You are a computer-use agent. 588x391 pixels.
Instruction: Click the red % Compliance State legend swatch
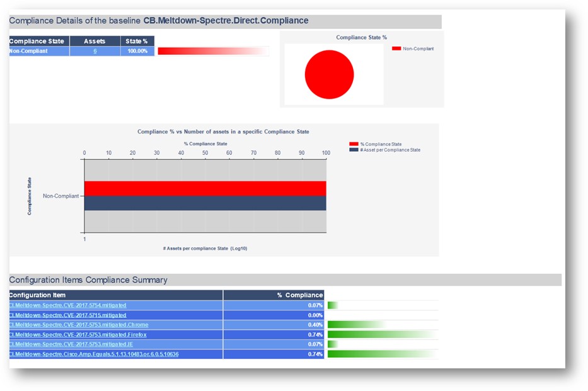click(x=354, y=144)
